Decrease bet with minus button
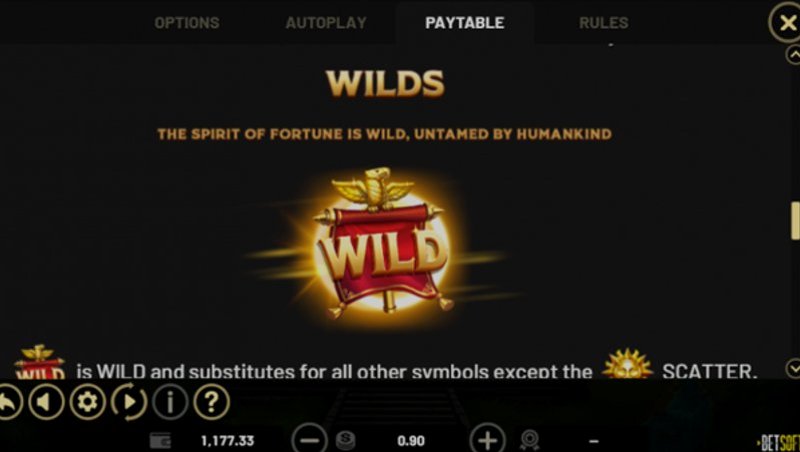The height and width of the screenshot is (452, 800). pos(309,439)
